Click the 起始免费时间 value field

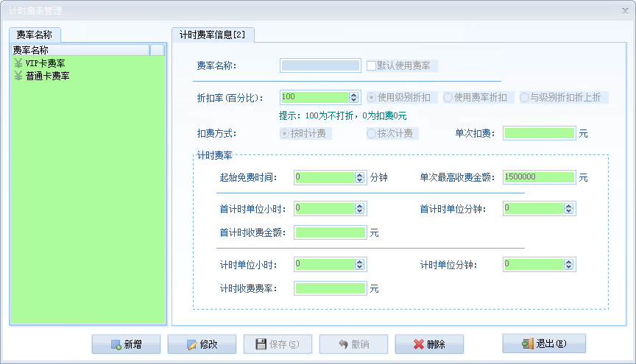[x=325, y=177]
